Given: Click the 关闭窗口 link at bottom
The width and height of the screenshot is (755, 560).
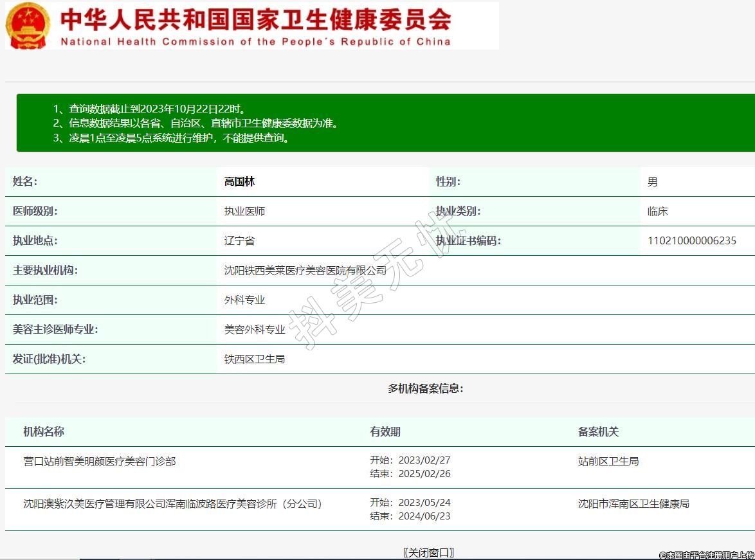Looking at the screenshot, I should click(x=428, y=552).
